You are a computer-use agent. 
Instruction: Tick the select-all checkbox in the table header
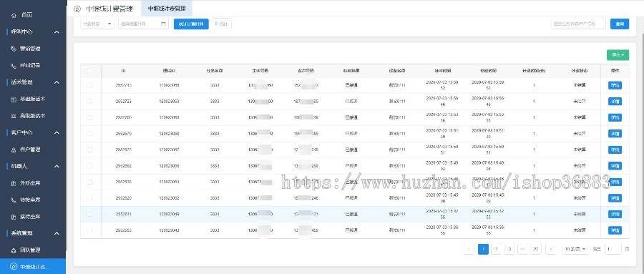click(x=89, y=71)
